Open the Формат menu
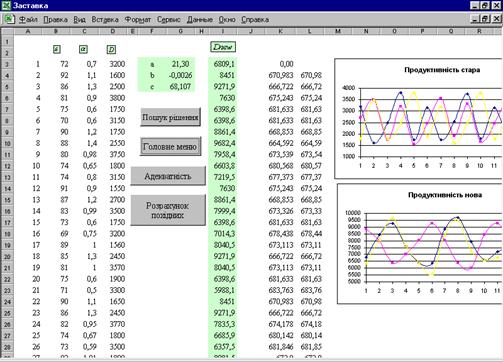Viewport: 503px width, 362px height. [x=138, y=20]
